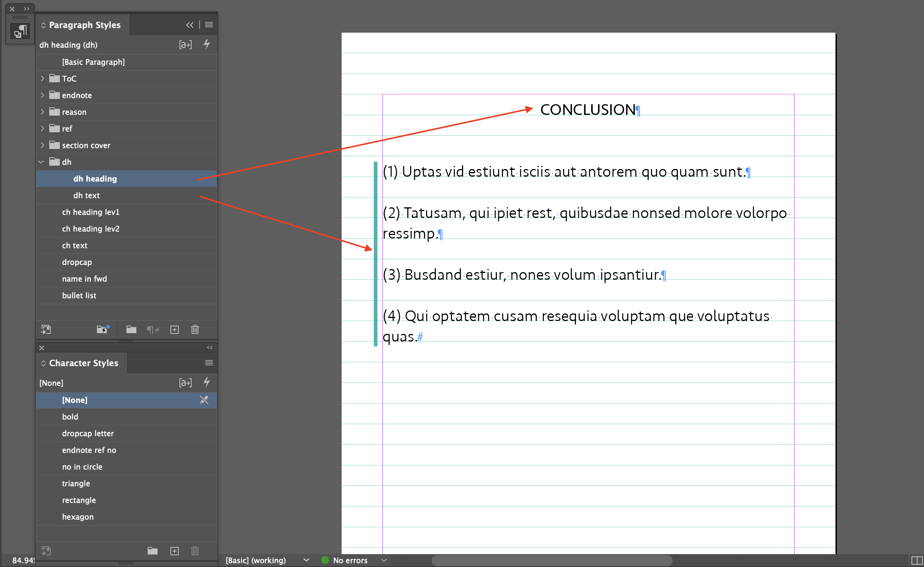This screenshot has height=567, width=924.
Task: Select the dh text paragraph style
Action: click(x=86, y=195)
